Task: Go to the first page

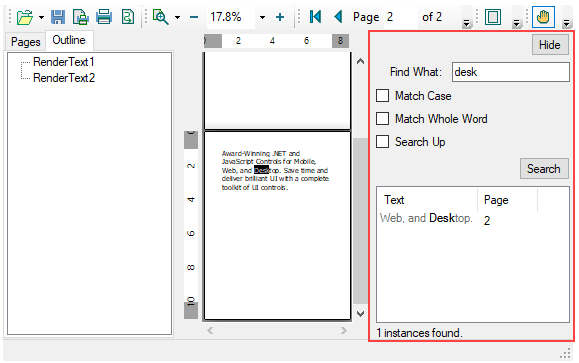Action: (315, 17)
